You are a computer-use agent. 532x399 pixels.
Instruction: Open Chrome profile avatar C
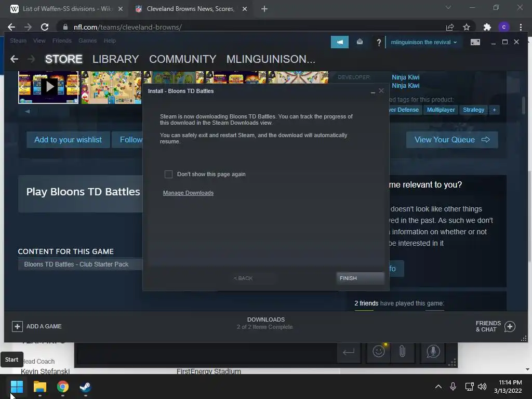[504, 27]
